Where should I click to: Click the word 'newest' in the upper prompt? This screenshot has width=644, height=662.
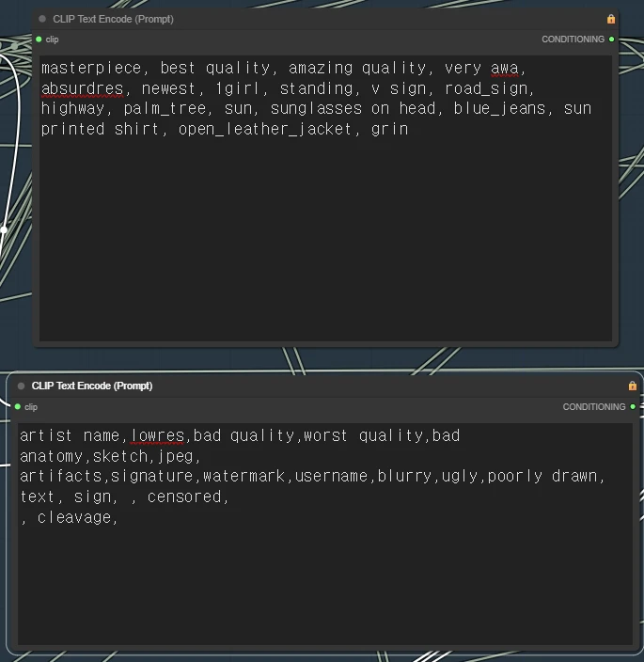[x=169, y=88]
